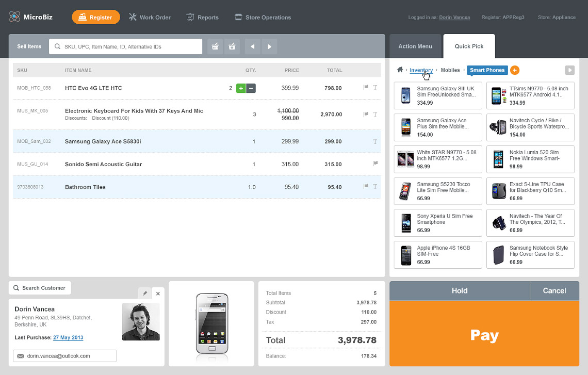
Task: Click flag icon on Bathroom Tiles row
Action: (366, 186)
